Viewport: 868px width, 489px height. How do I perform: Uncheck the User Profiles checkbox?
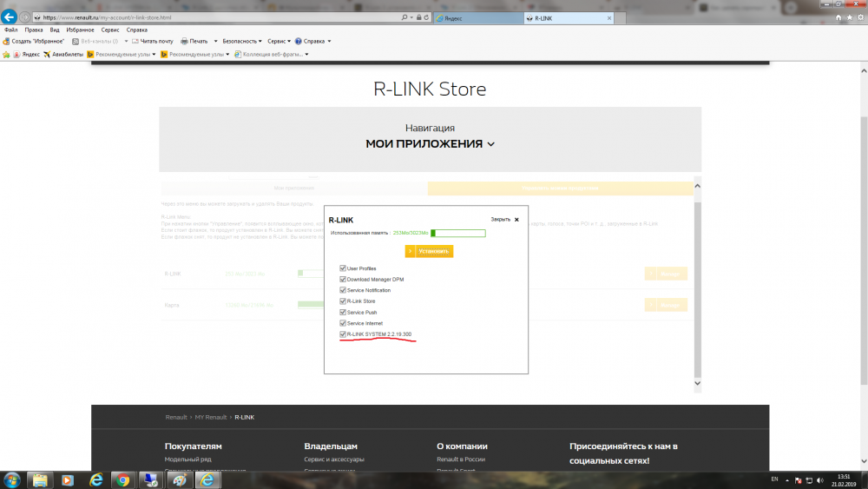click(x=343, y=268)
